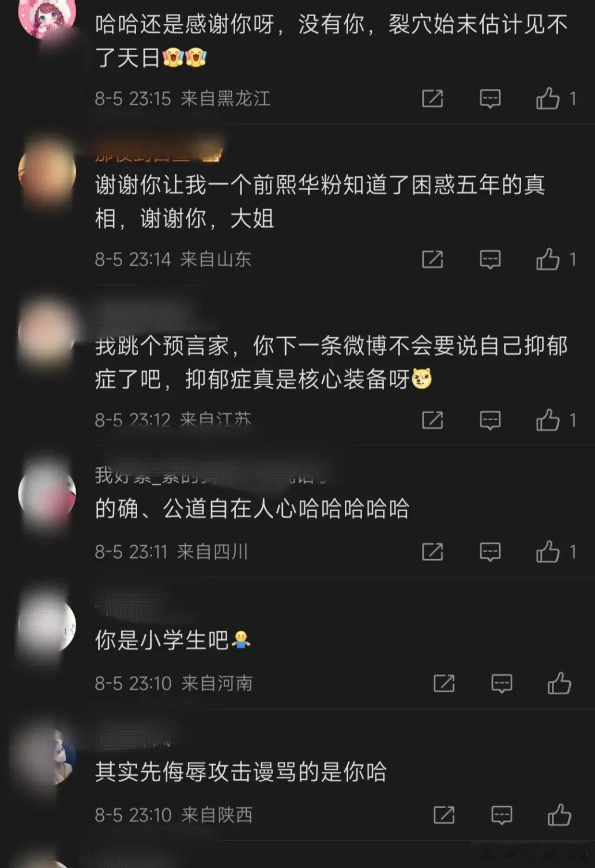595x868 pixels.
Task: Reply to the 江苏 comment
Action: (x=490, y=420)
